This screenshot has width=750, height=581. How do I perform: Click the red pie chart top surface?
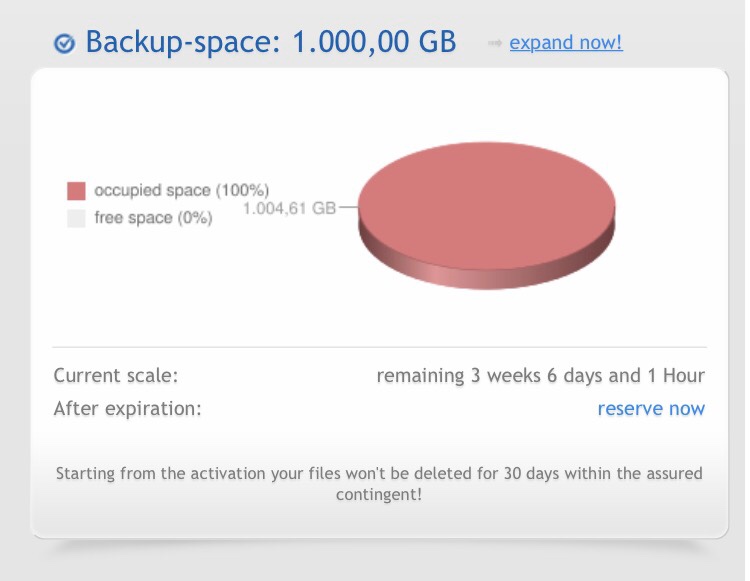click(486, 206)
